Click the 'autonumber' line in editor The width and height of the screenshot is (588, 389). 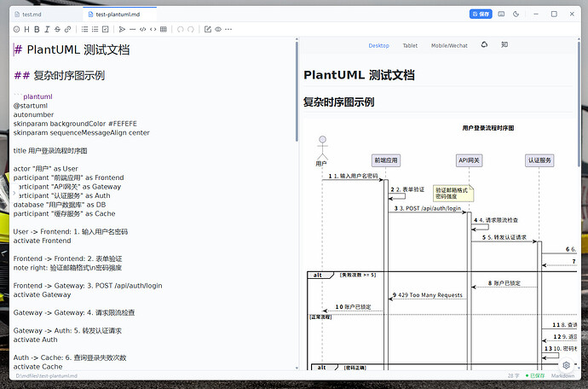tap(33, 114)
